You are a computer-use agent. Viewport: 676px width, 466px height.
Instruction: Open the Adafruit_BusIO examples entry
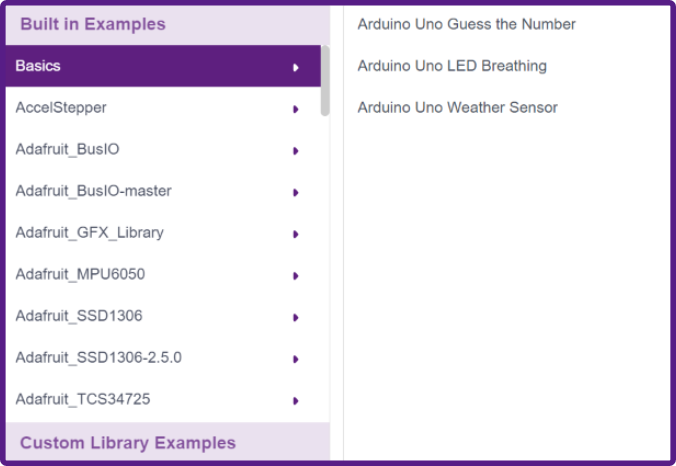(x=163, y=150)
